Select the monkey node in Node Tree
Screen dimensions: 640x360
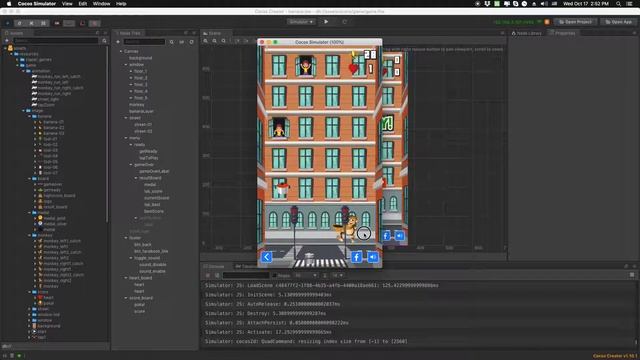coord(137,104)
